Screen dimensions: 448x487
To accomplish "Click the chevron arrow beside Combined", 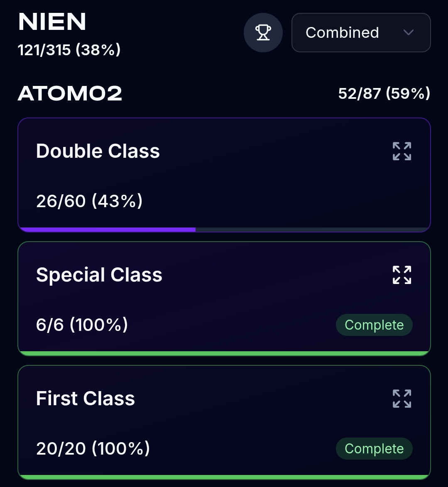I will [409, 33].
